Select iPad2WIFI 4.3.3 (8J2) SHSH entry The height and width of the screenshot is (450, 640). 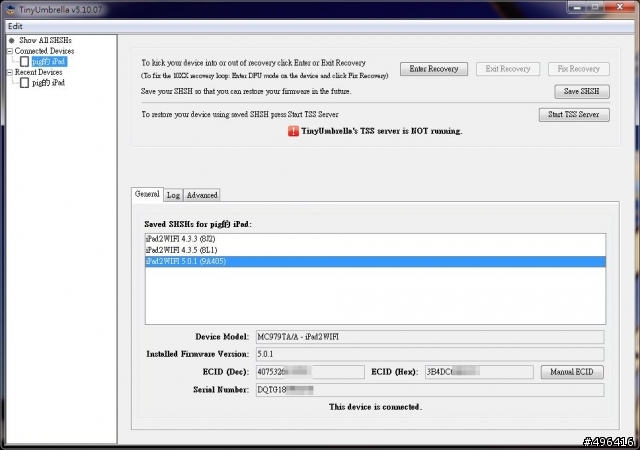pos(375,239)
